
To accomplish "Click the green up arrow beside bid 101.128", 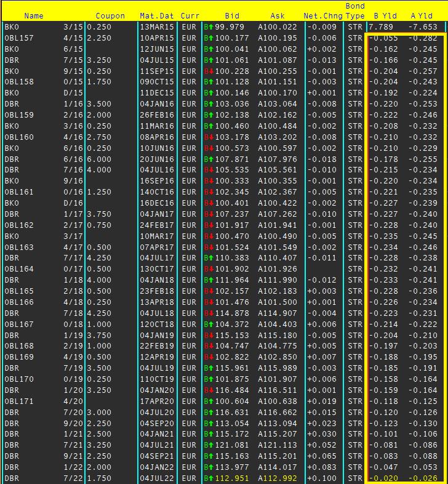I will pos(211,82).
